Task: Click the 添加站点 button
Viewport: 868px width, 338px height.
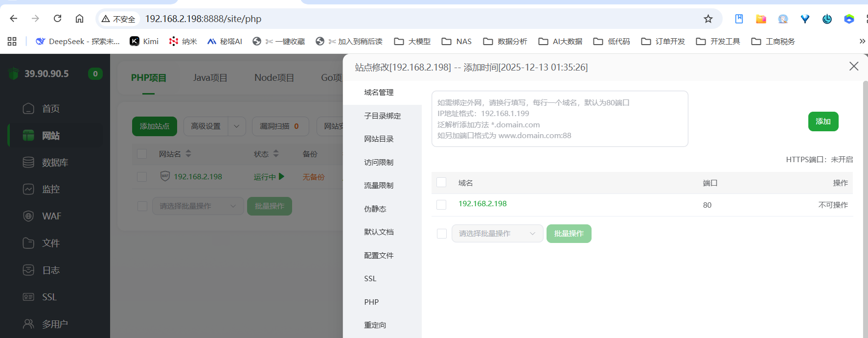Action: (x=155, y=126)
